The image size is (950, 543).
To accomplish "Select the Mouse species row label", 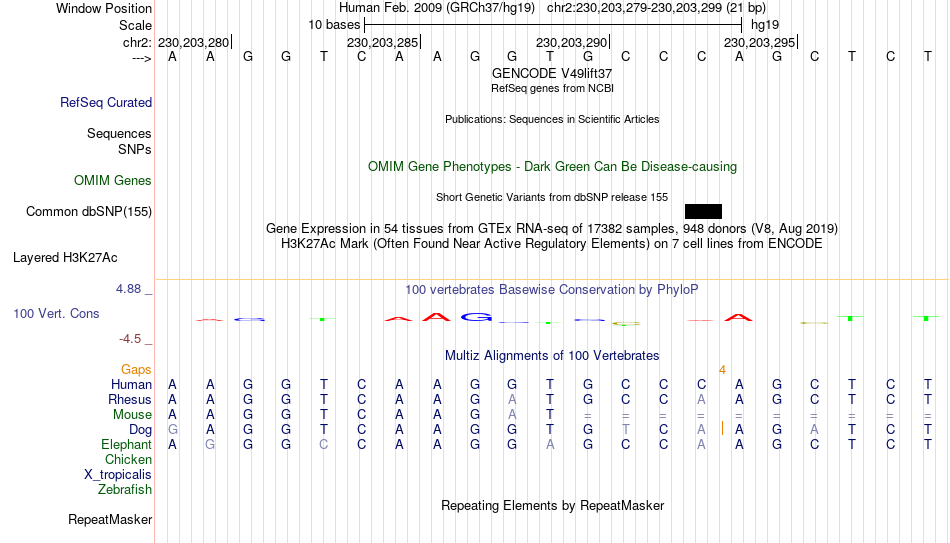I will point(133,415).
